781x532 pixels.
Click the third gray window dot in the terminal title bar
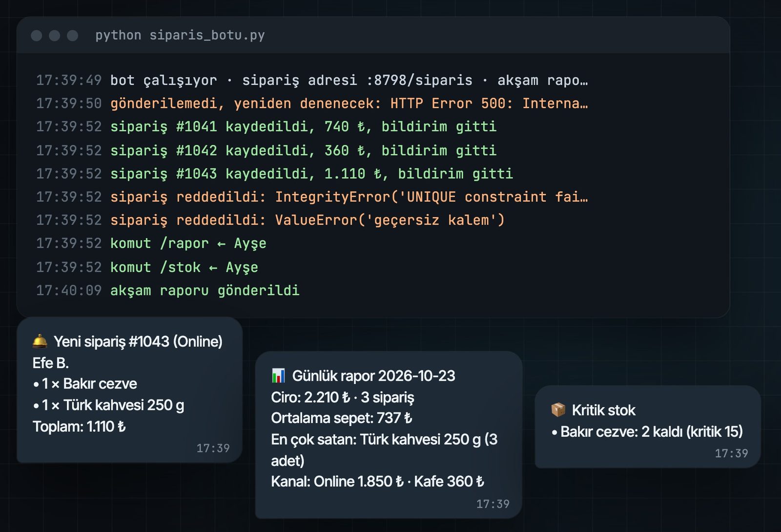tap(72, 35)
